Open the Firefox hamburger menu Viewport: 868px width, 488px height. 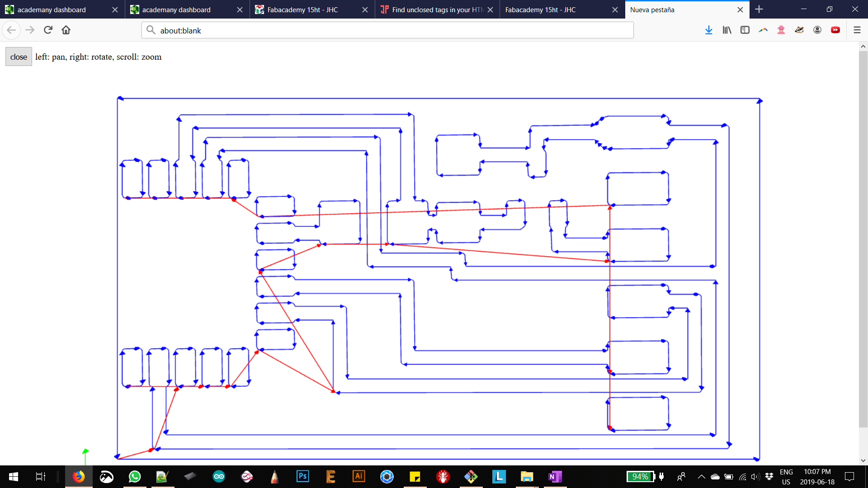click(x=857, y=30)
